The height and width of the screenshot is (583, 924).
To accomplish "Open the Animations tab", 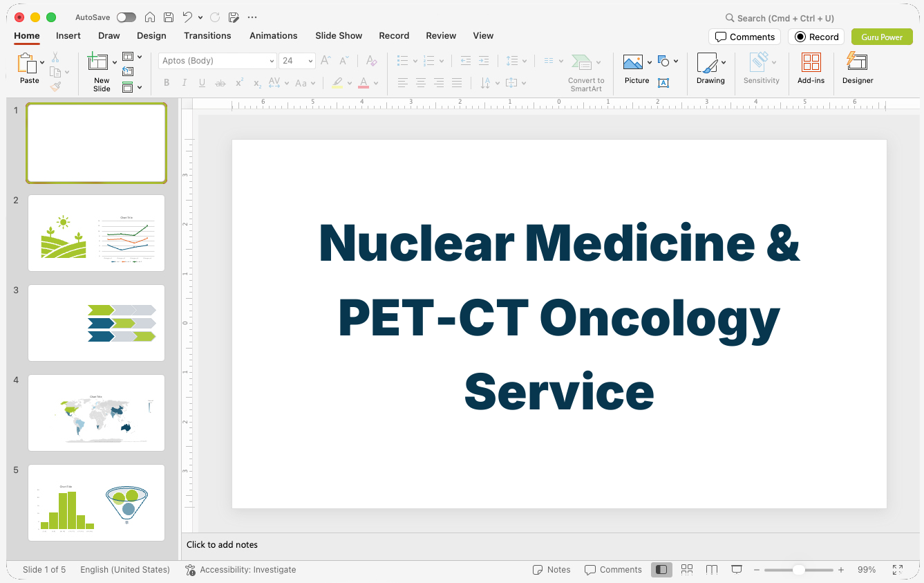I will pyautogui.click(x=274, y=36).
